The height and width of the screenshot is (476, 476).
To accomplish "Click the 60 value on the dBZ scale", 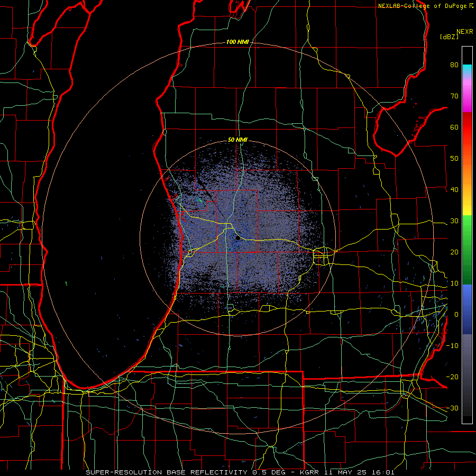I will pos(454,127).
